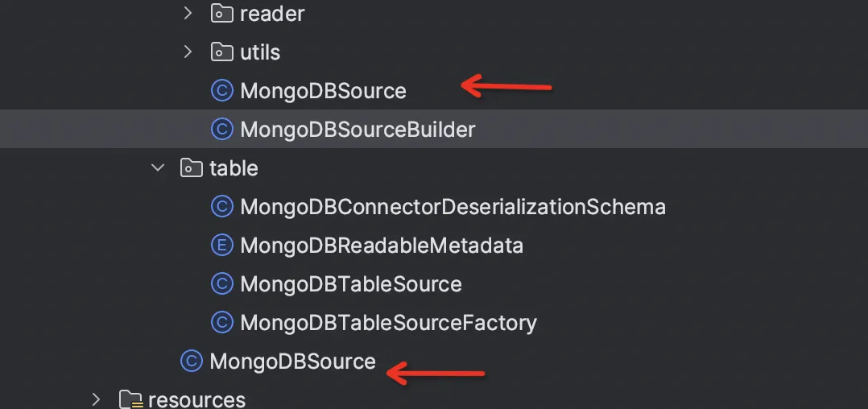Expand the resources folder chevron
The width and height of the screenshot is (868, 409).
[97, 399]
